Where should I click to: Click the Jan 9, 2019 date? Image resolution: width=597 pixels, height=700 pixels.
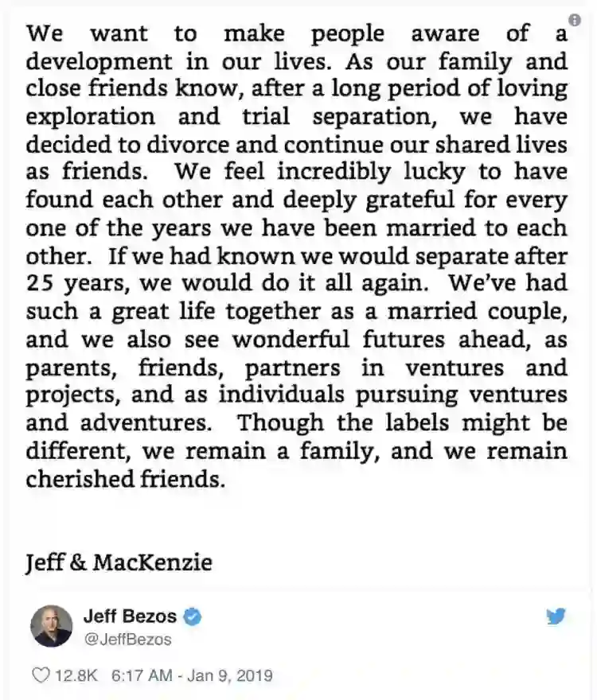(x=232, y=676)
